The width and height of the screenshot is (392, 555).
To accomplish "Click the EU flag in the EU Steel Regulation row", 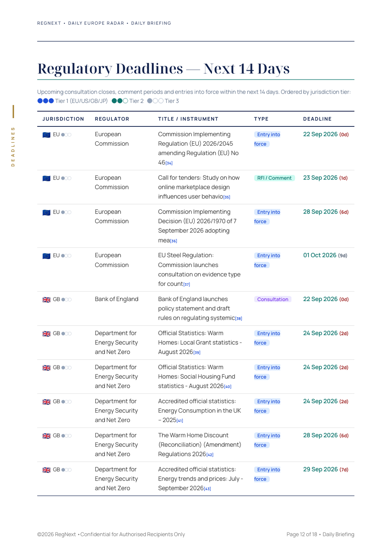I will [x=46, y=256].
